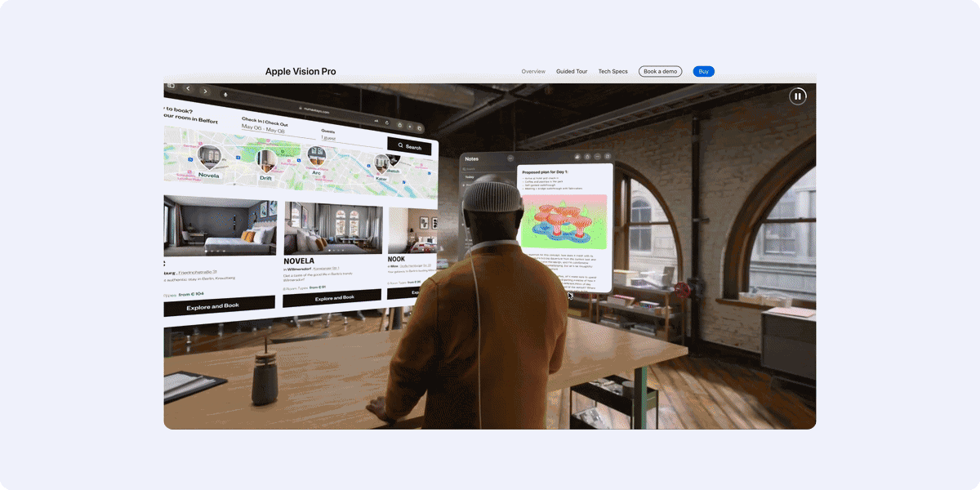The height and width of the screenshot is (490, 980).
Task: Click the Notes search field
Action: (x=488, y=169)
